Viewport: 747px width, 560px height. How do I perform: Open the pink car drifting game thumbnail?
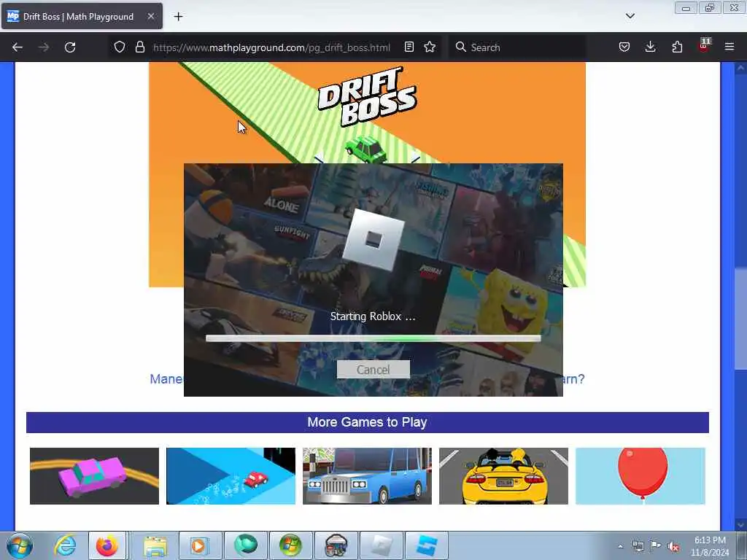(94, 475)
